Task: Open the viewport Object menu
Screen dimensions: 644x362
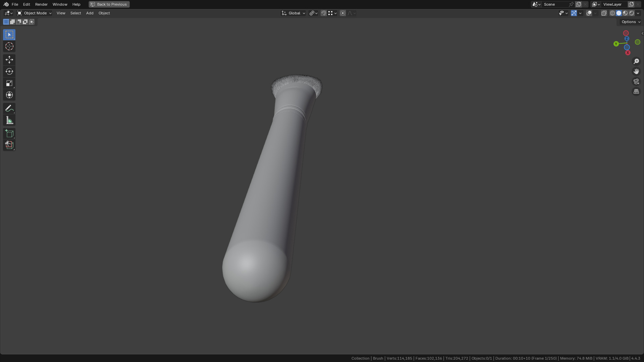Action: 104,13
